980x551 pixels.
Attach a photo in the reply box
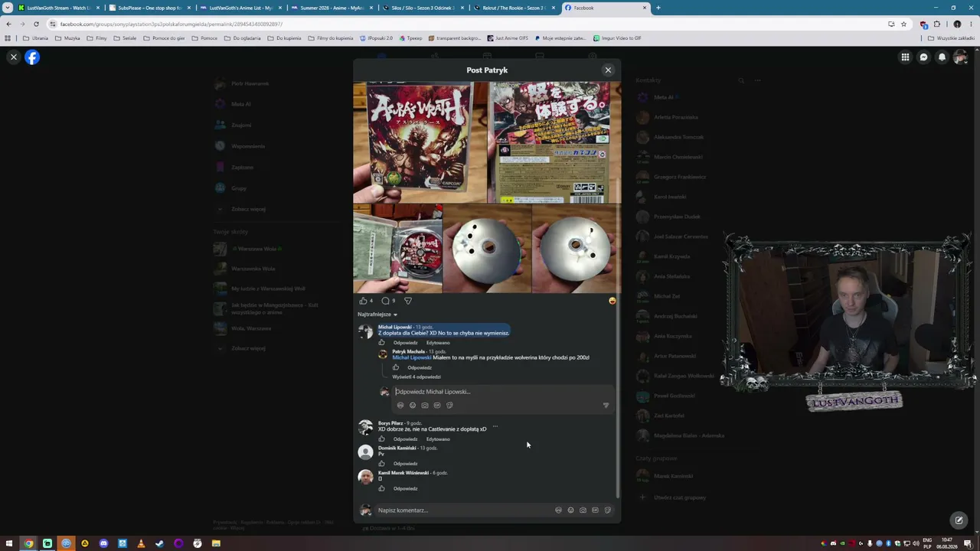424,405
